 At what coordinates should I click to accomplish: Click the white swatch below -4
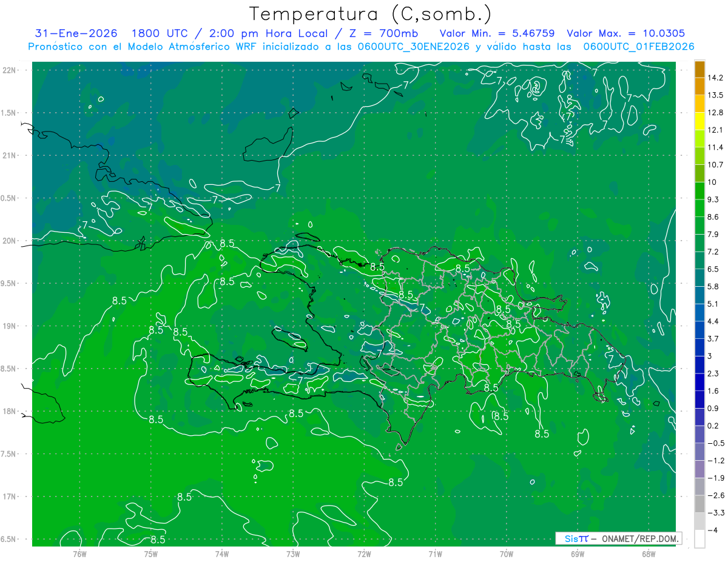[x=699, y=538]
